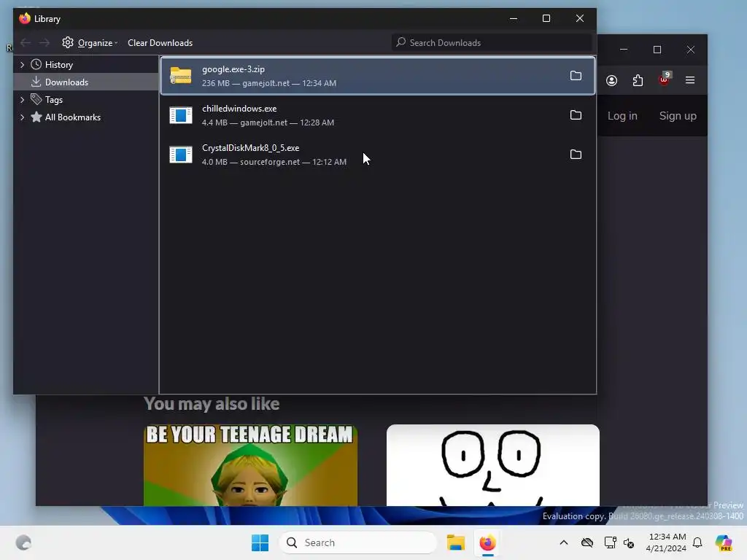Close the Library window
Screen dimensions: 747x560
coord(580,18)
